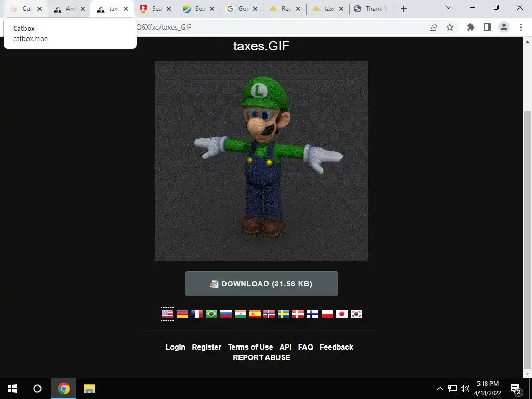Select the United States flag language

(x=167, y=314)
